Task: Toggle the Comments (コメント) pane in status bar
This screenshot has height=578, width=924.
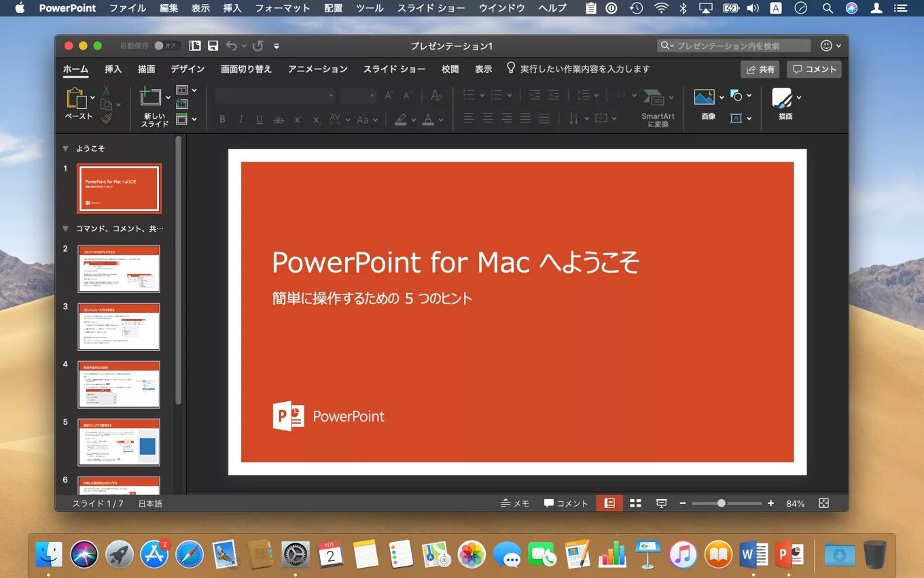Action: [x=566, y=503]
